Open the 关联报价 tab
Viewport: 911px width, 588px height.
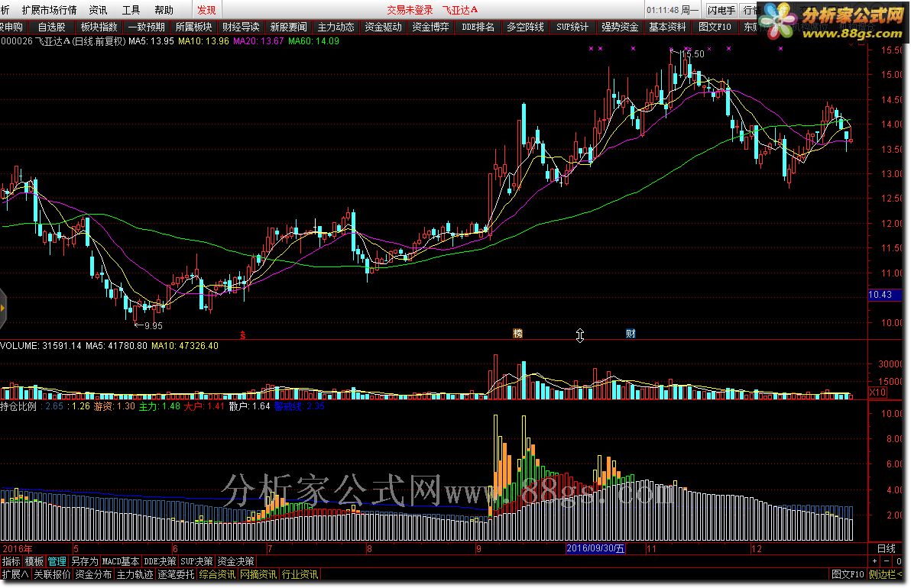click(x=52, y=574)
